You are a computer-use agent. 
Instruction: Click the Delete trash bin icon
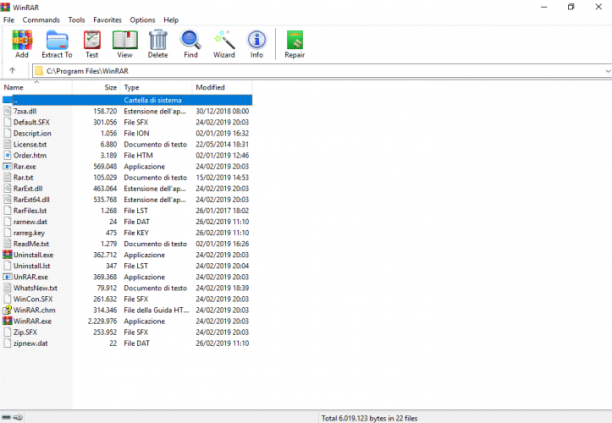pyautogui.click(x=158, y=40)
